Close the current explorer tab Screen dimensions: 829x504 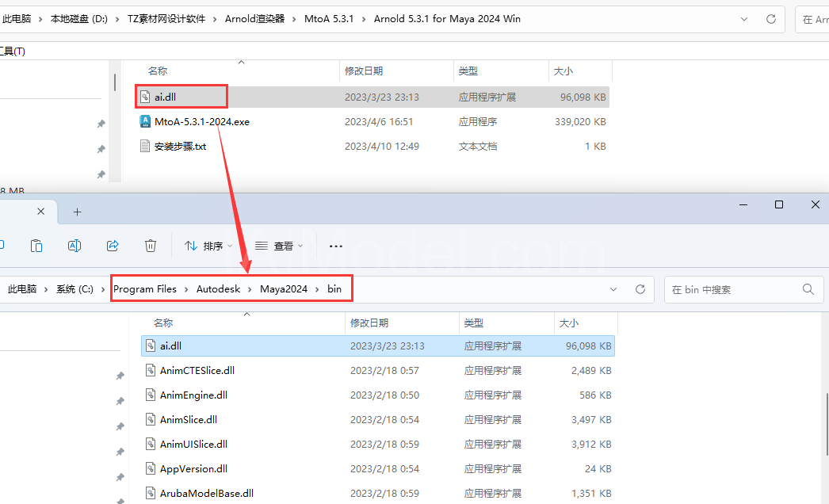pos(40,212)
